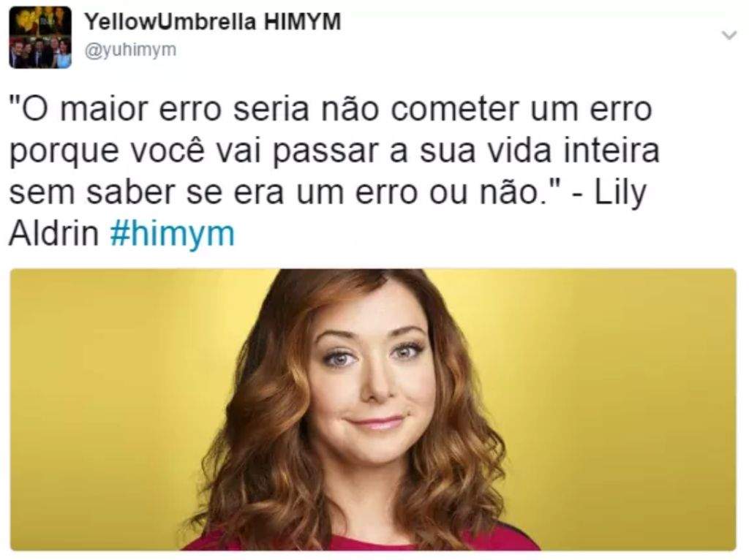Click the word "Lily" in the tweet
Screen dimensions: 749x560
click(x=620, y=193)
